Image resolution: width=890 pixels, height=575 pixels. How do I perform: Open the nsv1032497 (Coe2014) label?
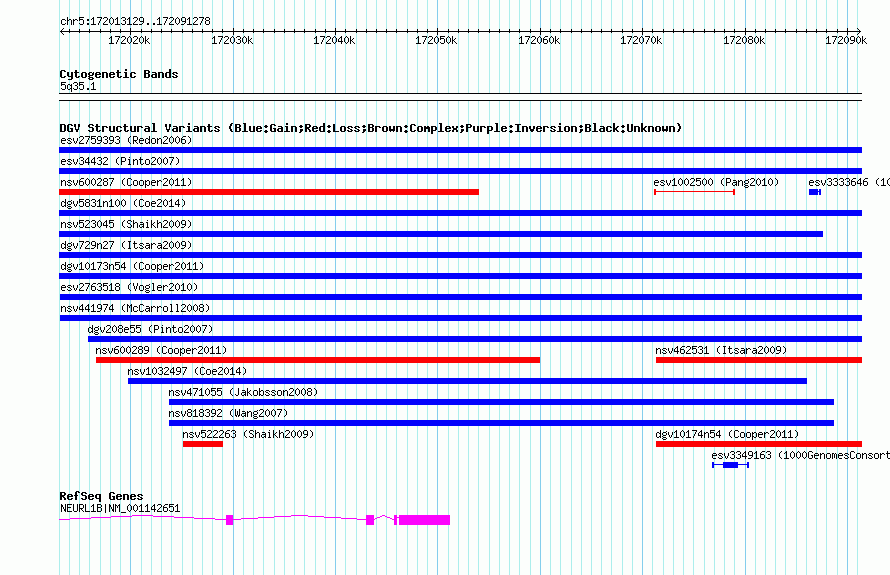coord(187,371)
